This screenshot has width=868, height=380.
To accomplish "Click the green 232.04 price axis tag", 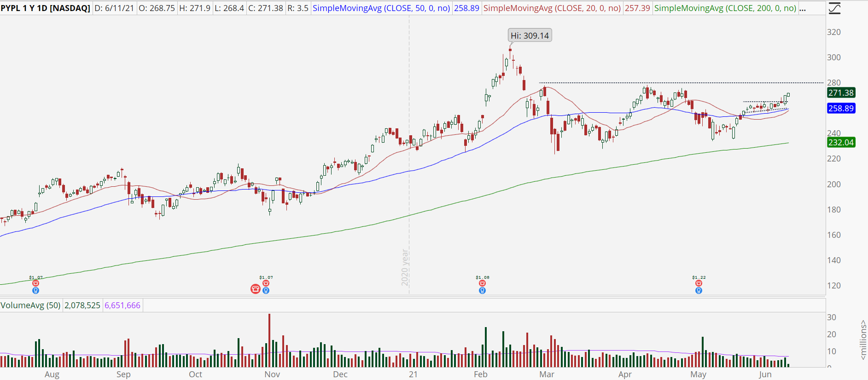I will [x=841, y=143].
